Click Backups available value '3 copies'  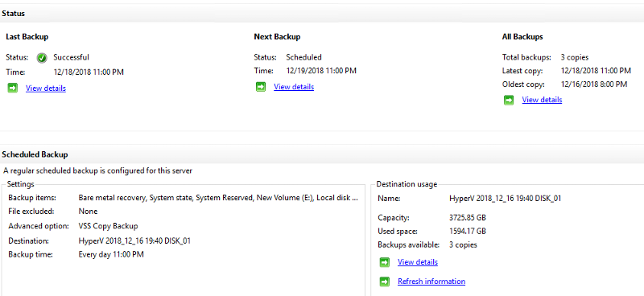click(464, 245)
